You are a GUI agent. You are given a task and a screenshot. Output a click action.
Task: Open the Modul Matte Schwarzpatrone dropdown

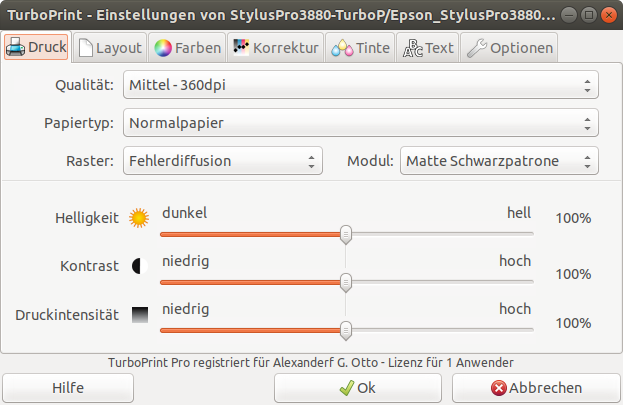coord(499,161)
